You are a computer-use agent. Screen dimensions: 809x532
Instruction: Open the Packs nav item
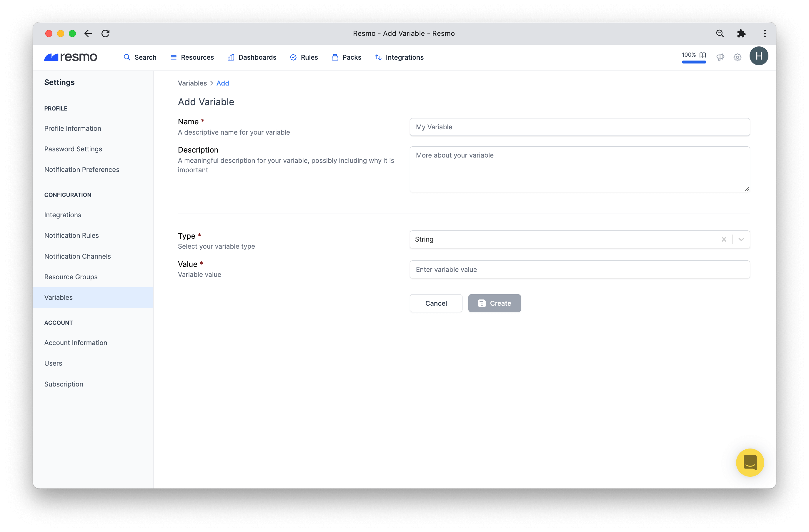coord(346,57)
